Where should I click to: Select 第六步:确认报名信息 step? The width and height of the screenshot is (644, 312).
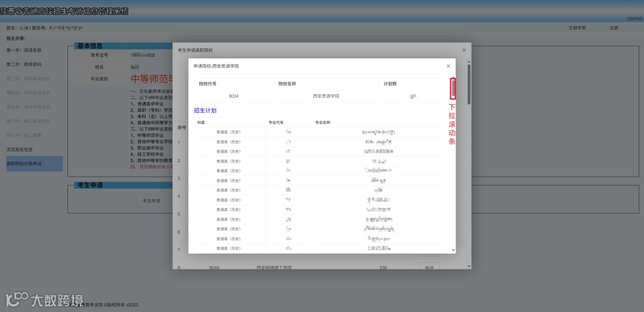[x=29, y=121]
